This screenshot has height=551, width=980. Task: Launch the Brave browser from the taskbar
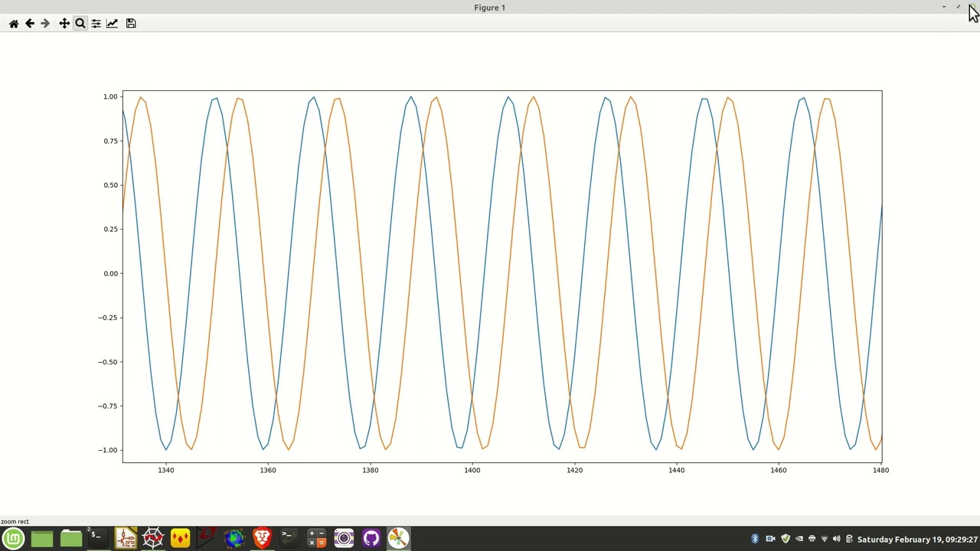coord(262,539)
